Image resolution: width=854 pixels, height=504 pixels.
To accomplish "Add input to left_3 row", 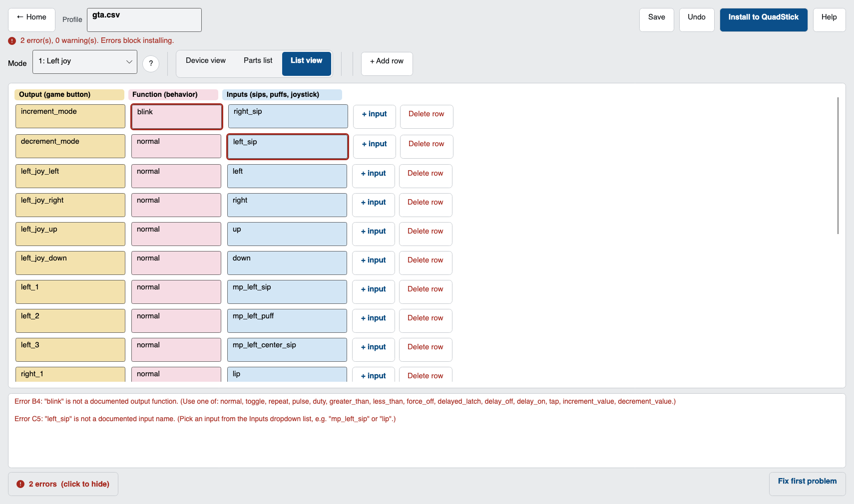I will [x=374, y=350].
